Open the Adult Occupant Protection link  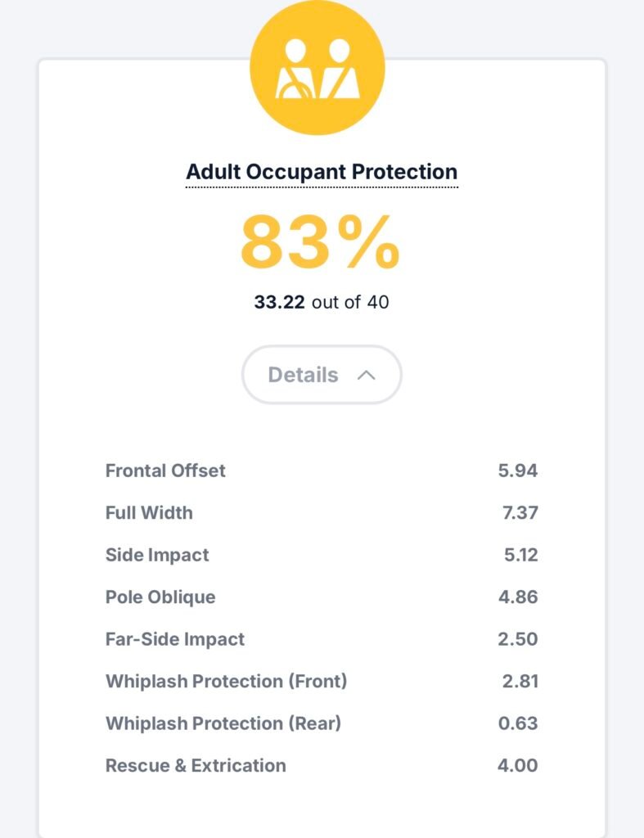pos(322,173)
